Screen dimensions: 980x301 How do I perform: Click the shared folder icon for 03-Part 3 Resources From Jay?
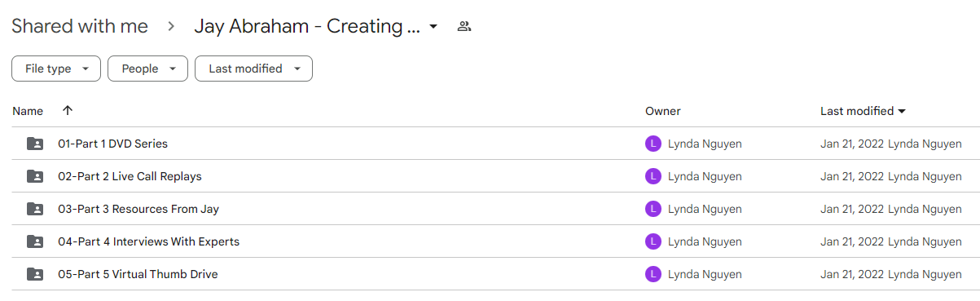pos(35,209)
